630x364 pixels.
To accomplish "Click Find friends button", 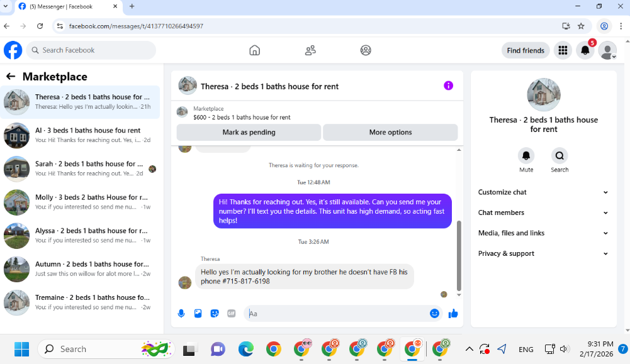I will 526,50.
